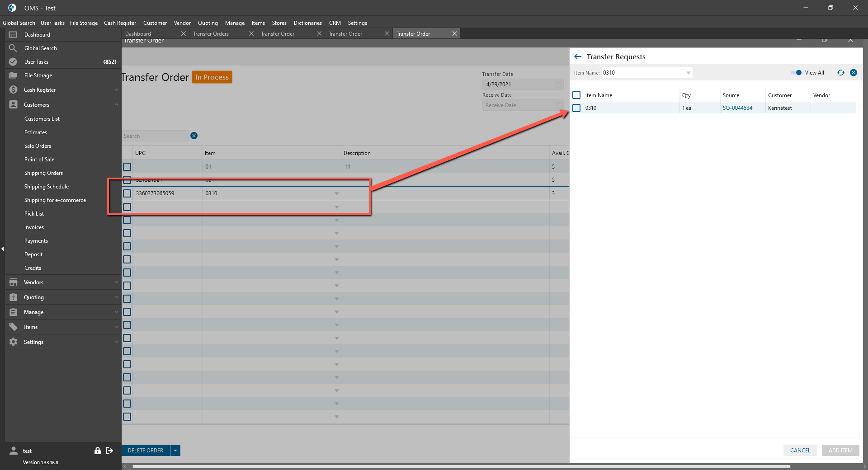The width and height of the screenshot is (868, 470).
Task: Open User Tasks checkmark icon
Action: click(13, 62)
